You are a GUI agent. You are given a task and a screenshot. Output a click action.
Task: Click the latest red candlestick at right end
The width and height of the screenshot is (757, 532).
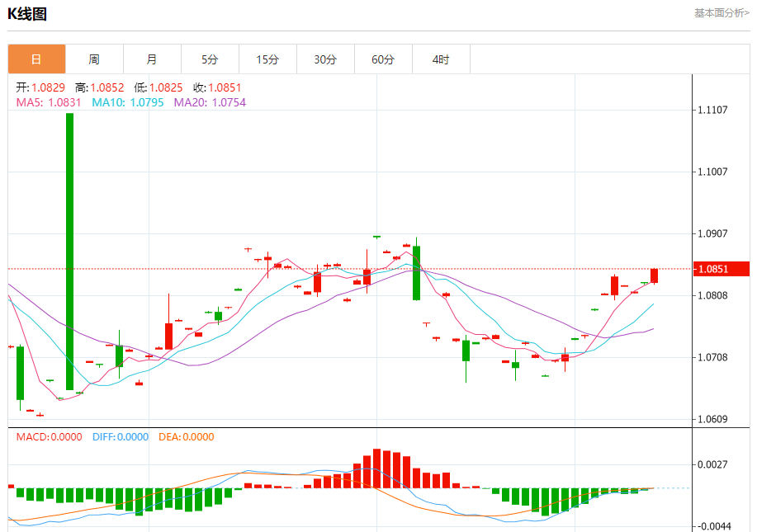pyautogui.click(x=654, y=275)
